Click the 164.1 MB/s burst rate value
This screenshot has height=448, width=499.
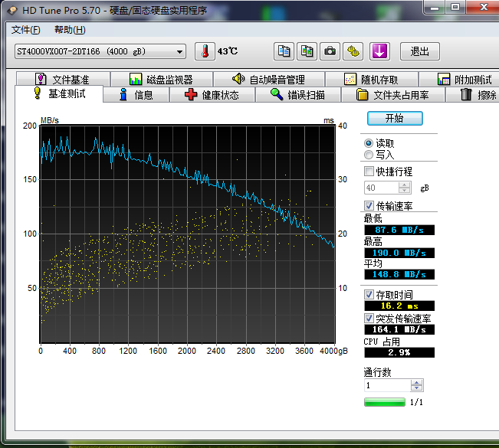pyautogui.click(x=399, y=329)
